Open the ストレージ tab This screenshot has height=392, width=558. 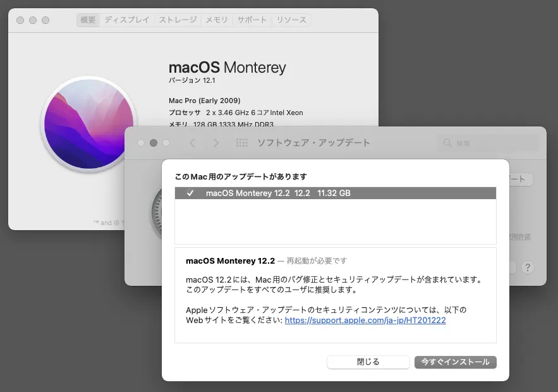click(x=178, y=20)
